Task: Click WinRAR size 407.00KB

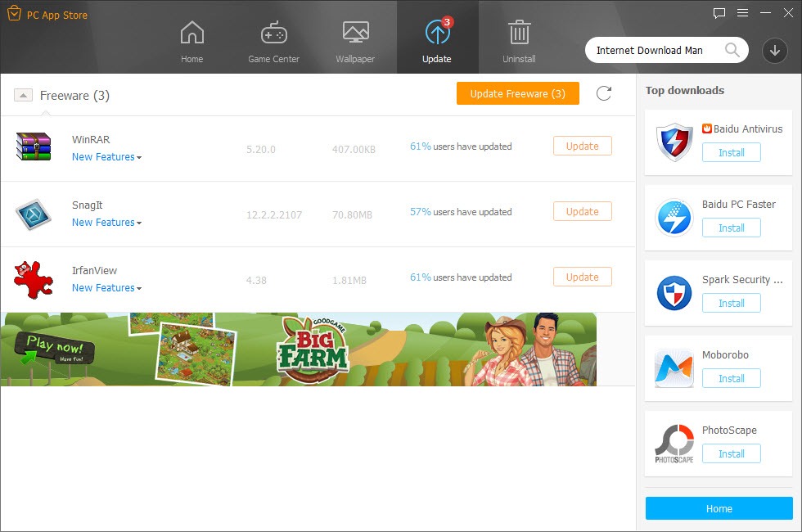Action: (x=354, y=149)
